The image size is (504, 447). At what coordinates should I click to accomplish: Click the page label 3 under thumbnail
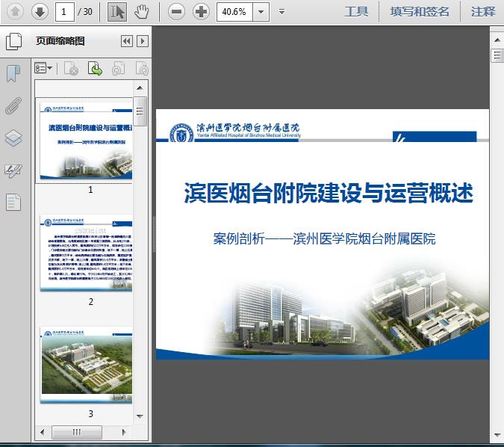90,413
